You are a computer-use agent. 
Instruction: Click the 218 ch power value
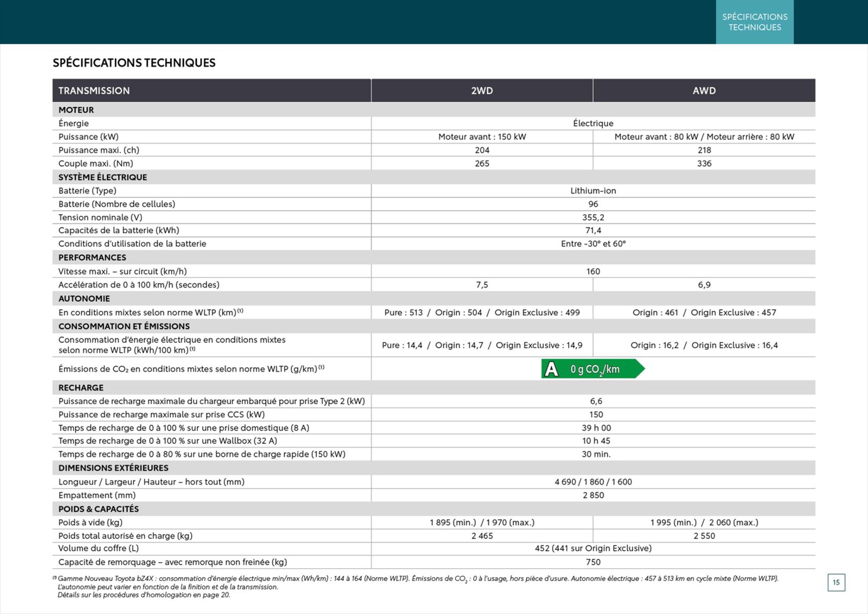point(704,150)
